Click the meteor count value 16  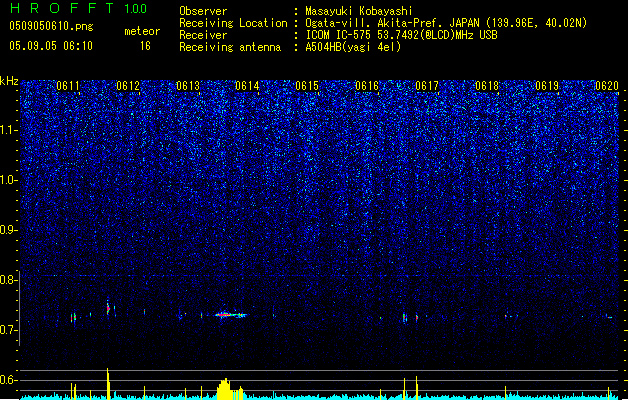[x=145, y=46]
